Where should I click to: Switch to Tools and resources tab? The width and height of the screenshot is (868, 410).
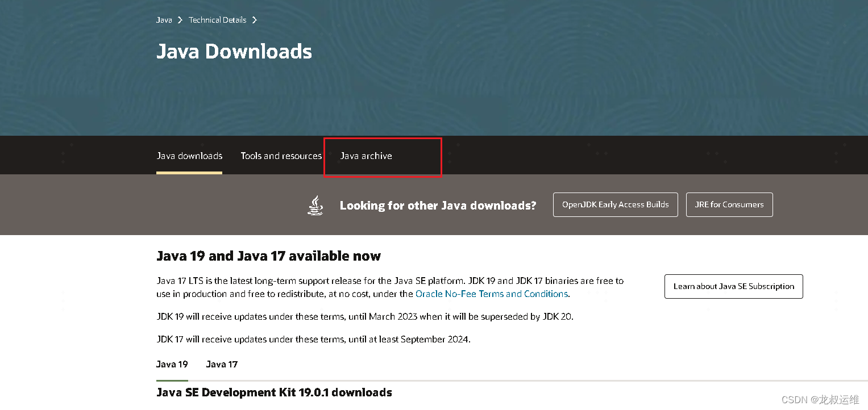(x=281, y=156)
